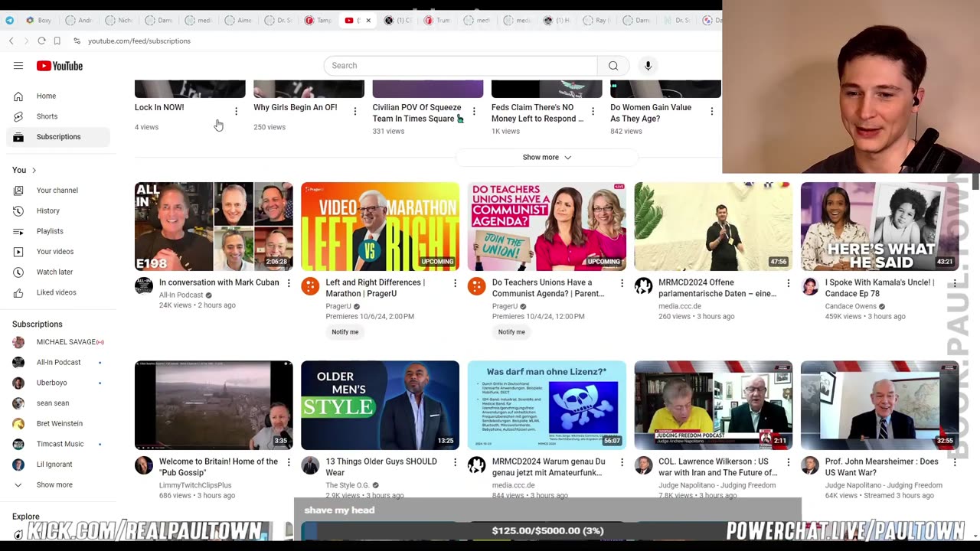Click Notify me for Left and Right Differences

click(345, 332)
